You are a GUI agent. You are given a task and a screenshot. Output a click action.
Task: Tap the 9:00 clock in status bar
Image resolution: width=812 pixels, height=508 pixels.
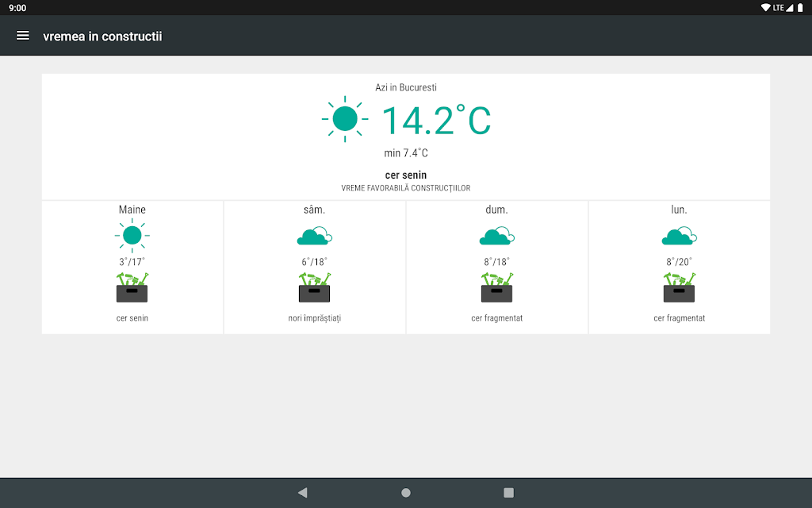pos(17,8)
